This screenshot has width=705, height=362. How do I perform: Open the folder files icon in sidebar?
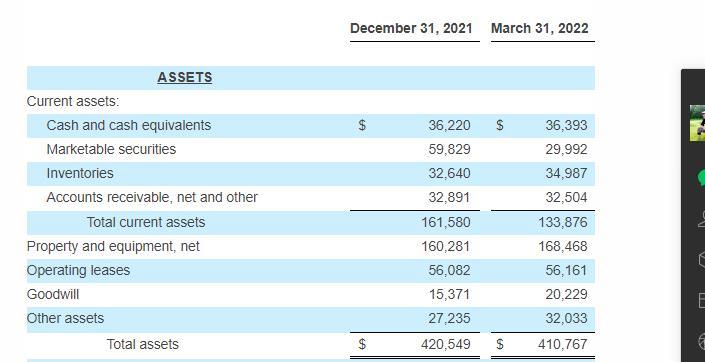(x=701, y=300)
